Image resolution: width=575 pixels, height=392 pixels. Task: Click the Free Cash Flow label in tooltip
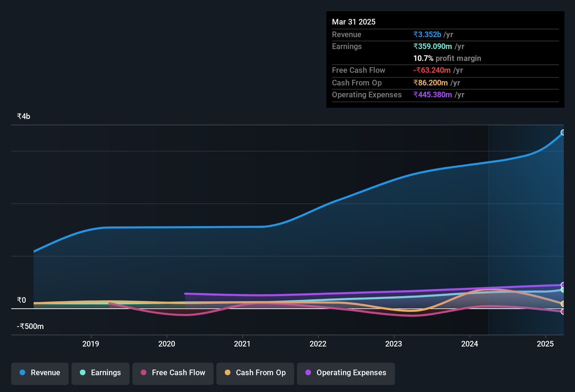point(359,70)
